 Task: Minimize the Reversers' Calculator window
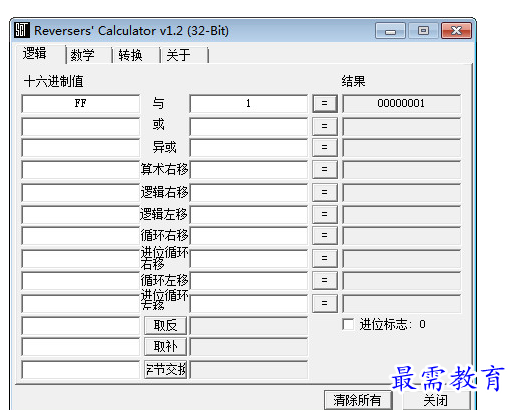pos(390,31)
